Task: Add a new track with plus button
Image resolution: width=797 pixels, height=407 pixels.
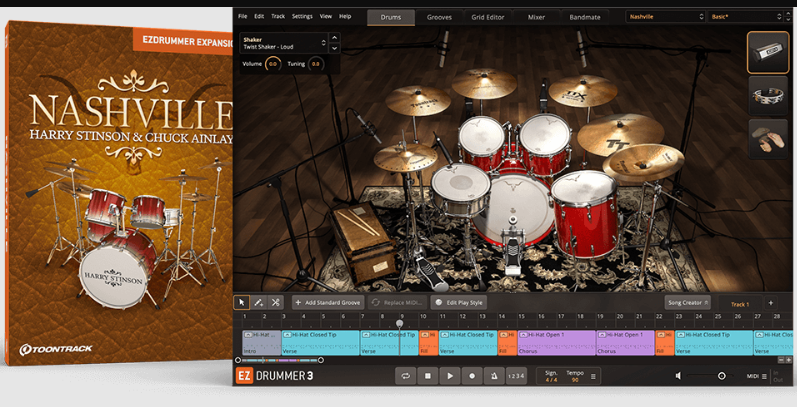Action: (x=771, y=303)
